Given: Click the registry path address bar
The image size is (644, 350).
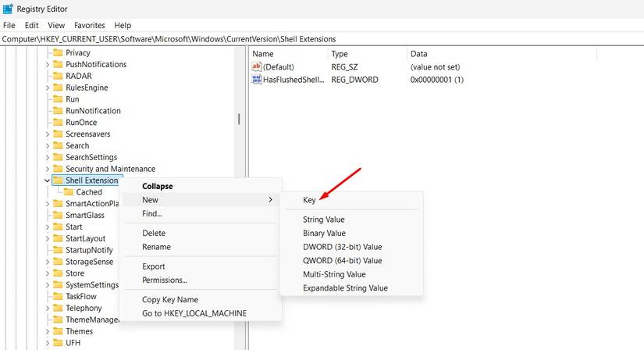Looking at the screenshot, I should 322,39.
